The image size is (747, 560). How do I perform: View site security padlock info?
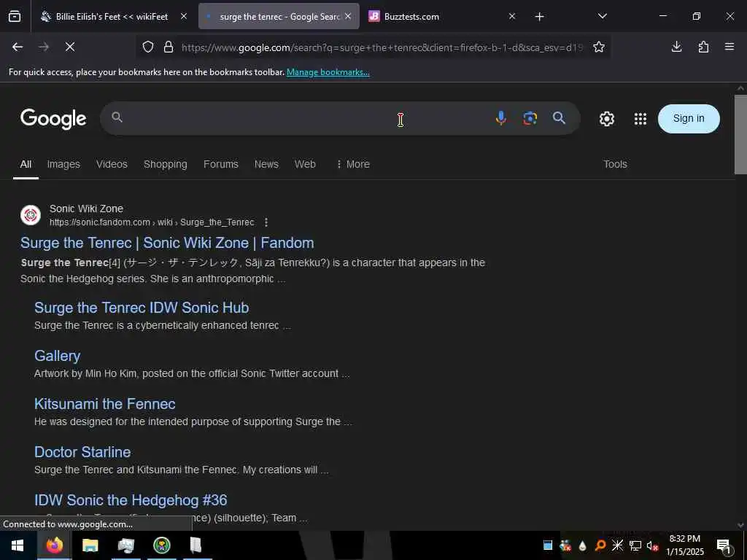click(169, 47)
